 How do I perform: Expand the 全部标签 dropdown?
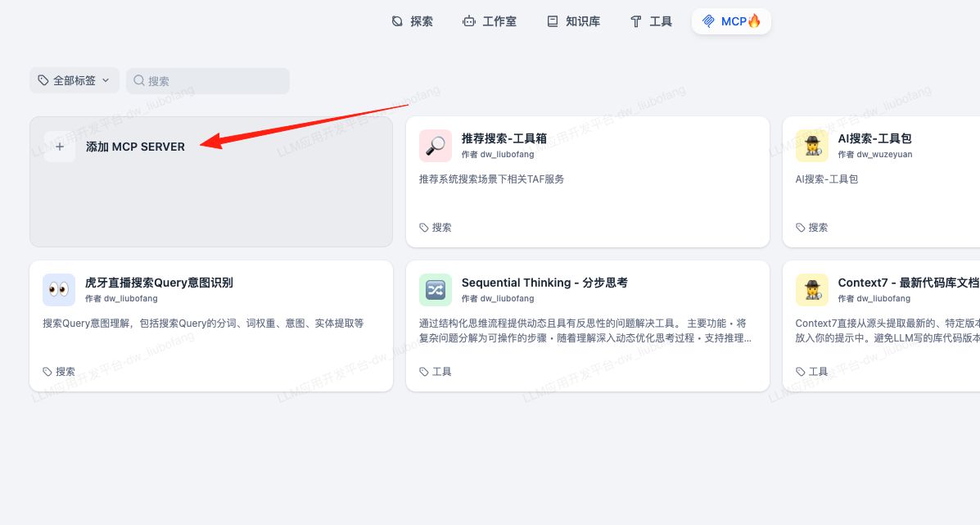75,80
